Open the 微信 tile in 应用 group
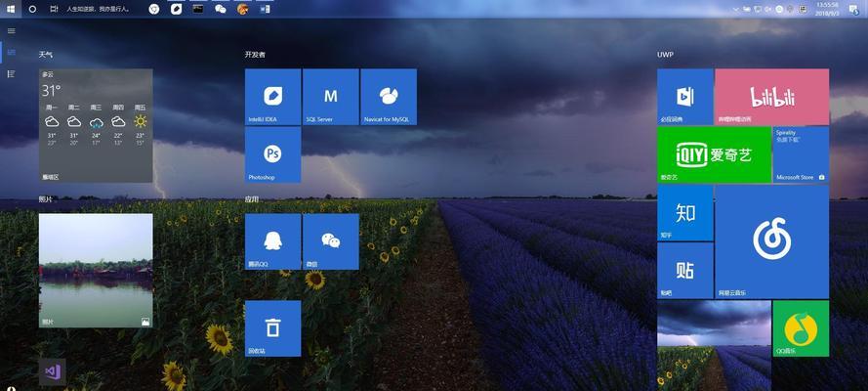Image resolution: width=868 pixels, height=391 pixels. pos(330,241)
